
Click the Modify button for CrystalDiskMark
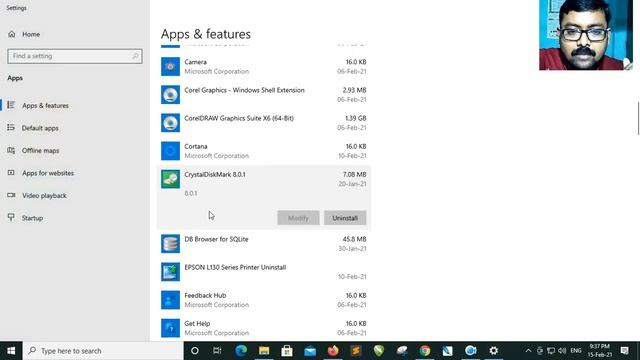click(298, 218)
